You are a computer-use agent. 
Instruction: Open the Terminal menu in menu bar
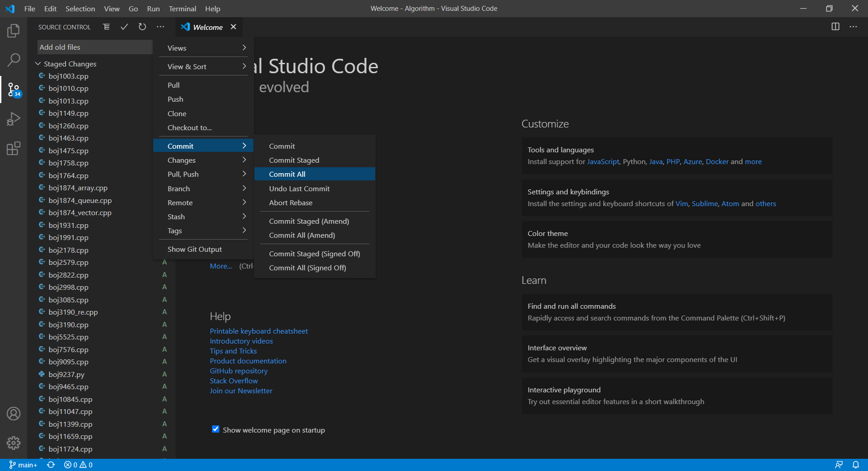tap(182, 9)
